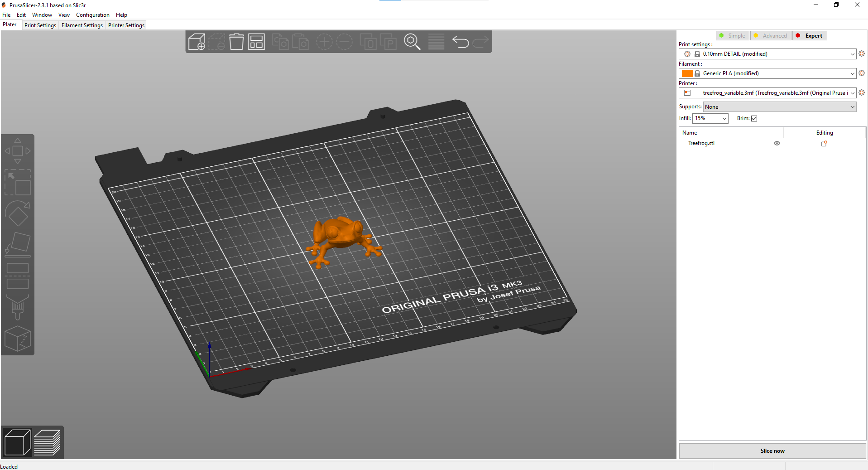Screen dimensions: 868x470
Task: Open the Window menu
Action: [x=42, y=15]
